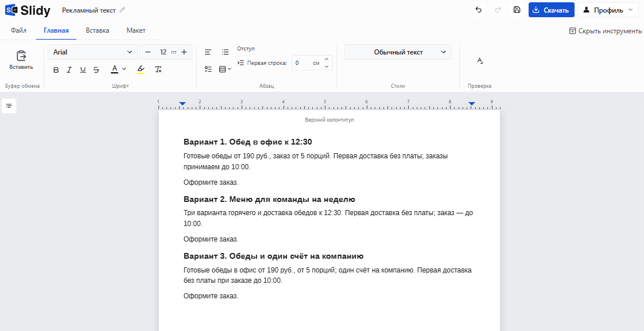Apply the yellow highlight marker
The height and width of the screenshot is (331, 644).
[141, 69]
